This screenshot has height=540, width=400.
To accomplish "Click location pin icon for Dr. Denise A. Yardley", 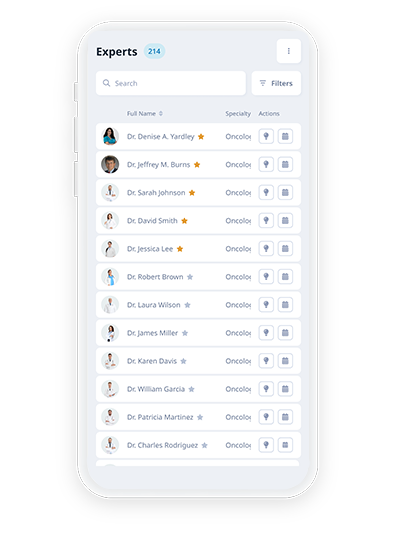I will point(266,136).
